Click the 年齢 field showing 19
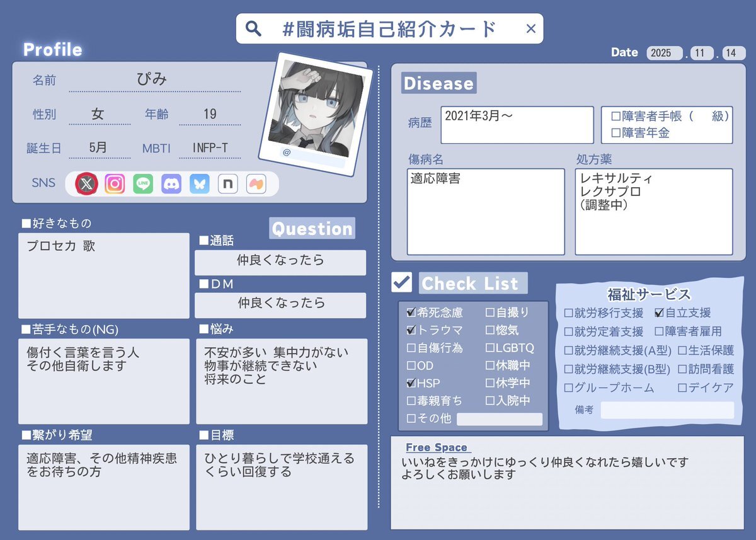This screenshot has width=756, height=540. 210,114
